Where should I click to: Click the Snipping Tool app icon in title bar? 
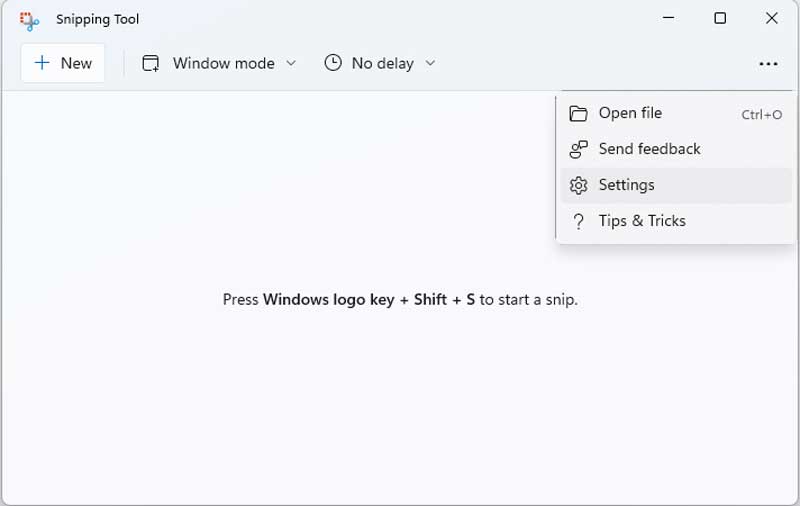[x=29, y=20]
